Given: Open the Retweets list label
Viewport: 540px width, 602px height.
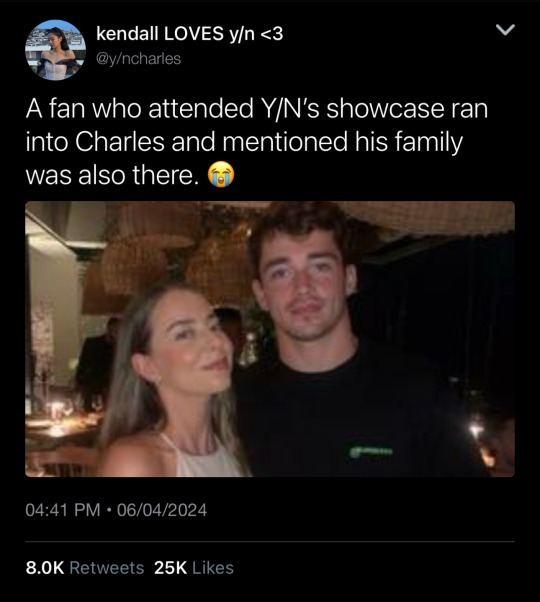Looking at the screenshot, I should point(107,568).
